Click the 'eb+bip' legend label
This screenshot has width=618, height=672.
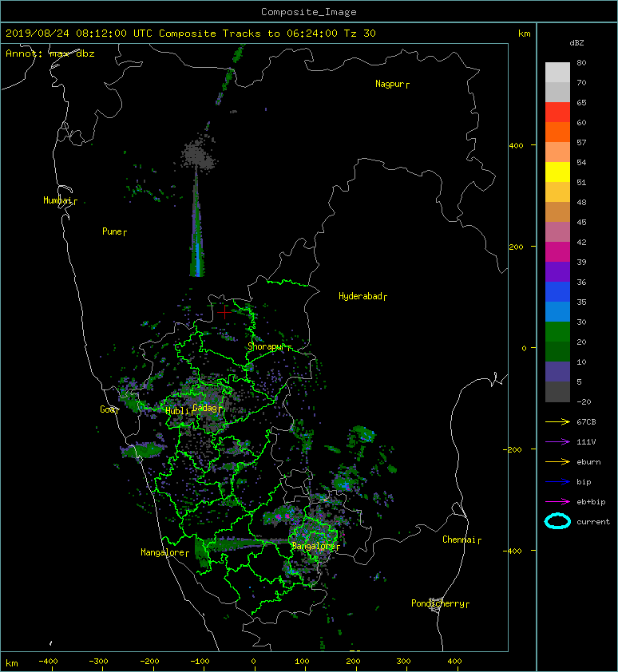591,502
